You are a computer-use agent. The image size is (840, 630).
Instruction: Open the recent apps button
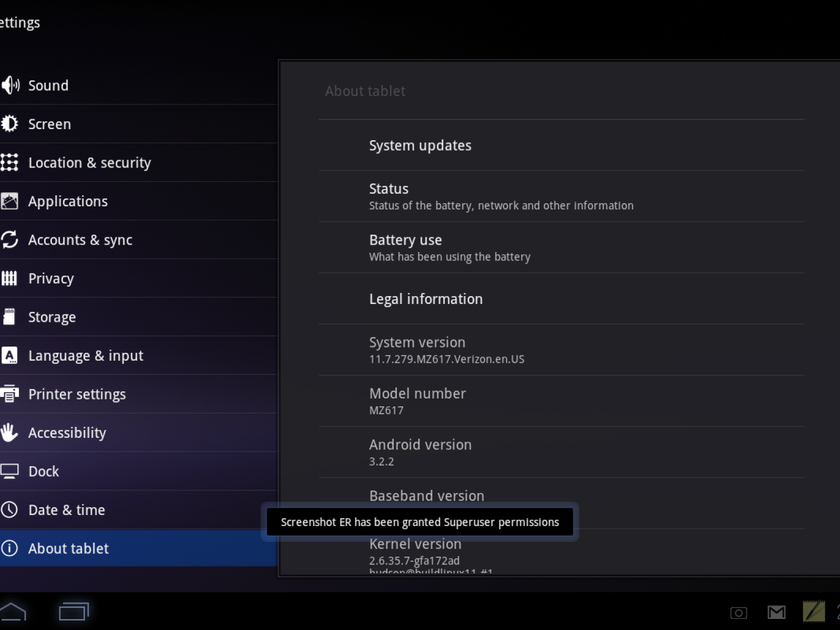point(73,612)
